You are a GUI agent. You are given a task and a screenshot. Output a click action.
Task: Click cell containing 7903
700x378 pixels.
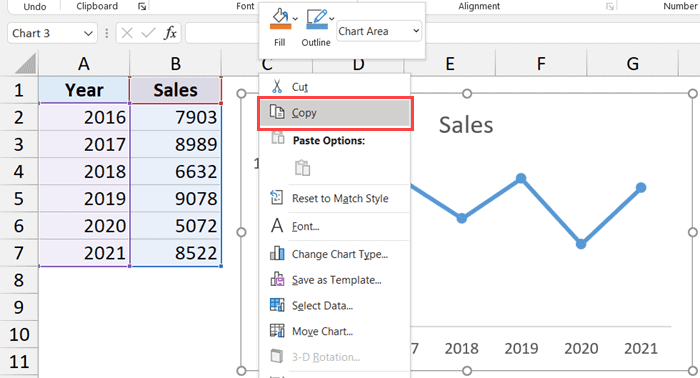tap(175, 117)
